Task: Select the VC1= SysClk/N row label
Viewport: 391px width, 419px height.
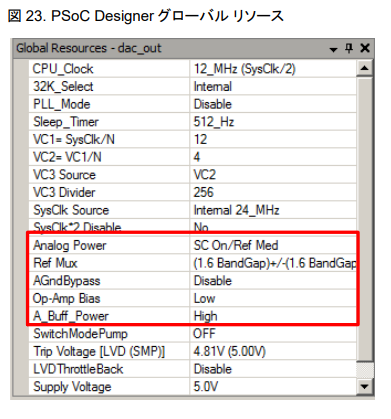Action: pyautogui.click(x=74, y=140)
